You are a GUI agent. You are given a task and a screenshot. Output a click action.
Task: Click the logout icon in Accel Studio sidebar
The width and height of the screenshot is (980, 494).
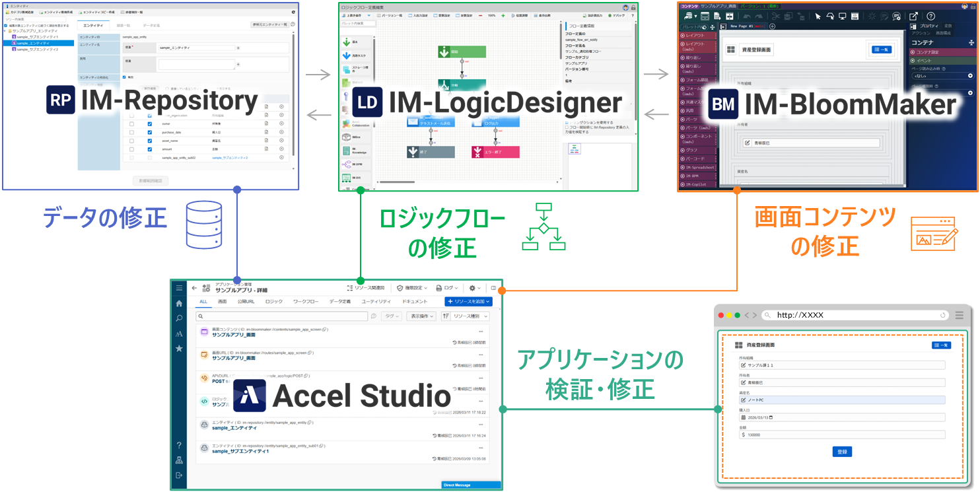[179, 476]
